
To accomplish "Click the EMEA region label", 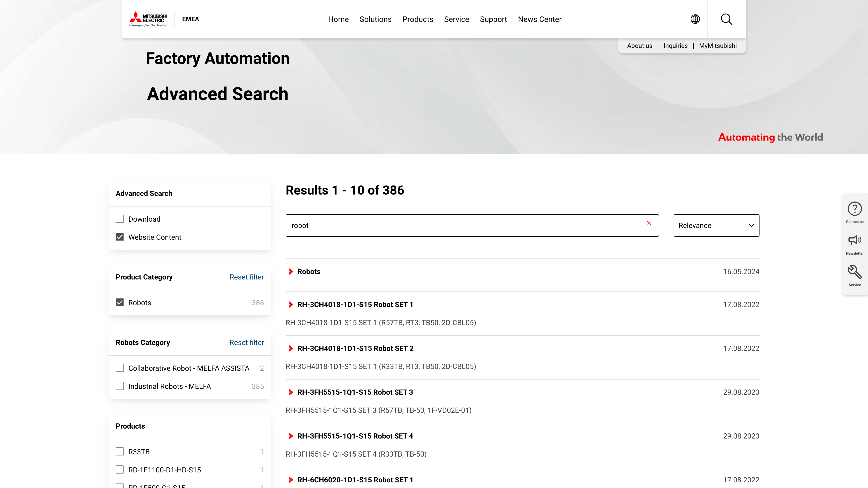I will coord(190,19).
